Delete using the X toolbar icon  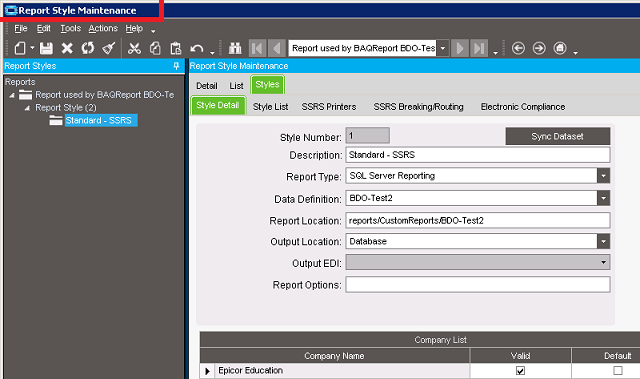(x=67, y=48)
